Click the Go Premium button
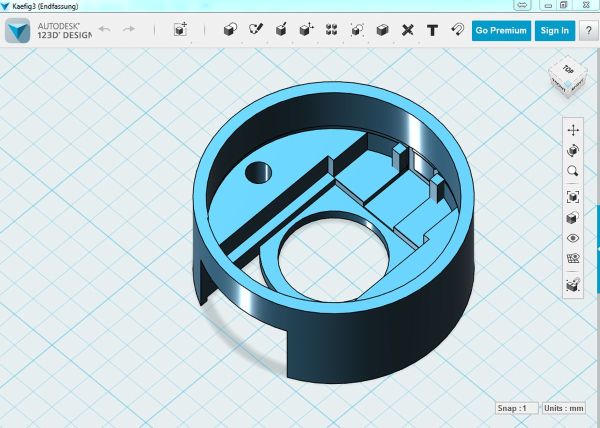 pyautogui.click(x=501, y=31)
